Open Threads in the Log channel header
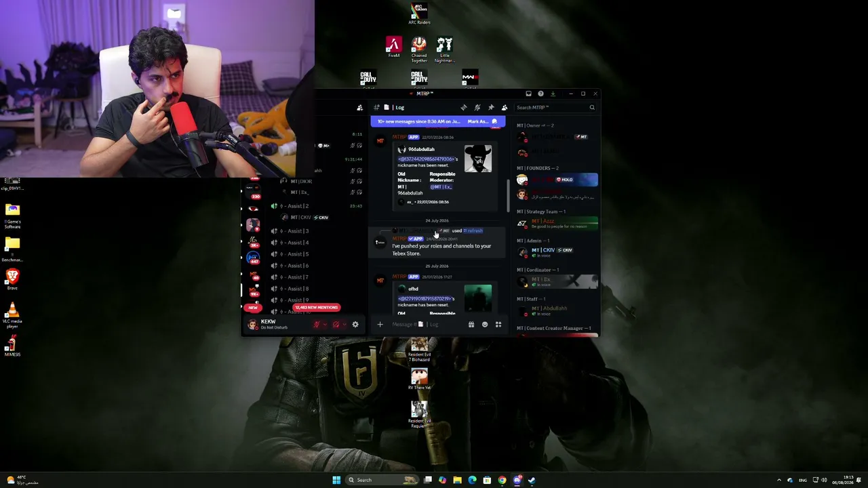The width and height of the screenshot is (868, 488). click(x=464, y=107)
